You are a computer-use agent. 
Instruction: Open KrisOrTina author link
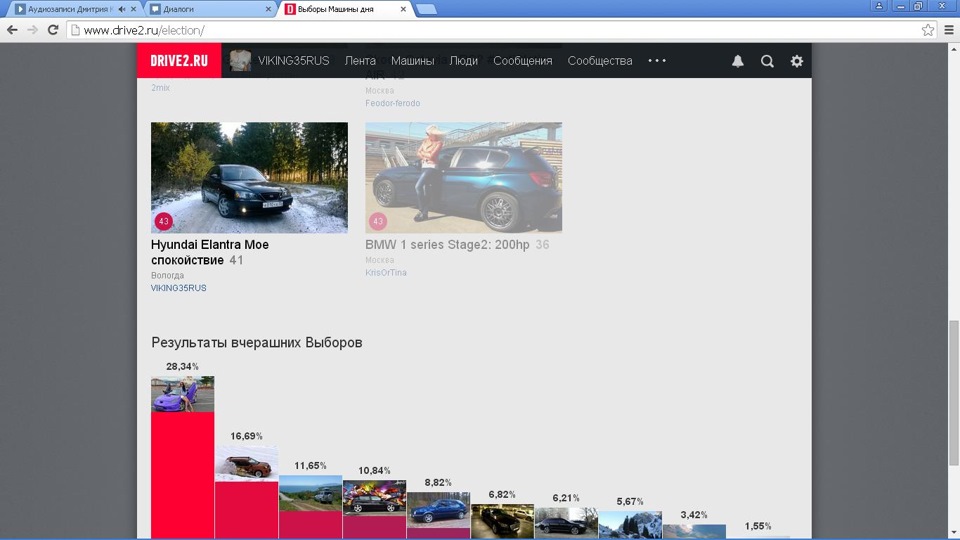(386, 272)
